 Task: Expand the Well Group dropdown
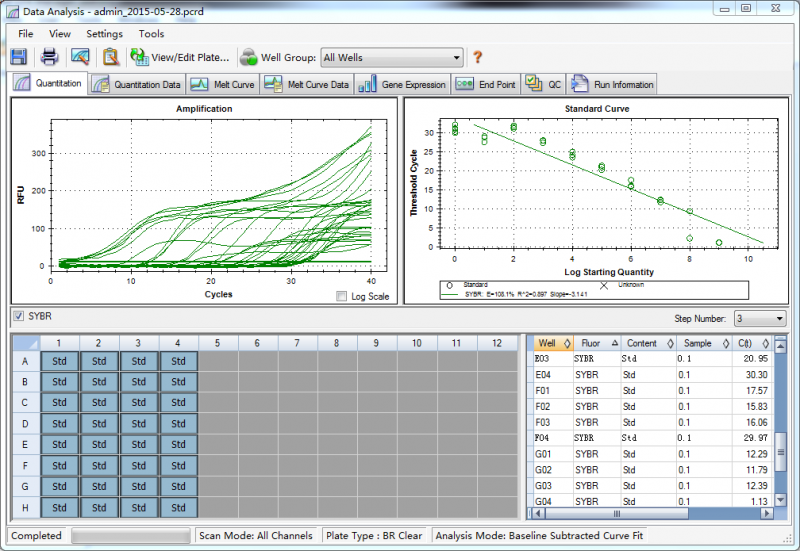[x=457, y=58]
